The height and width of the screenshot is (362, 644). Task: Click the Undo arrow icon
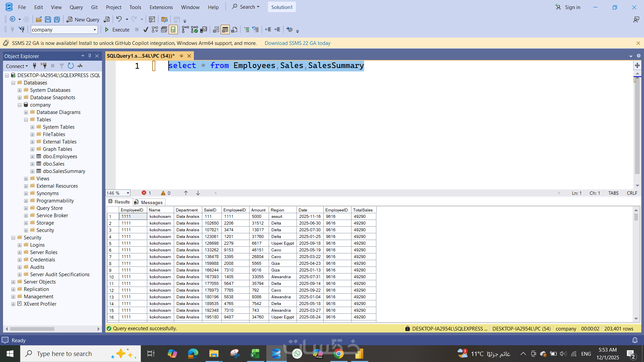[x=119, y=19]
